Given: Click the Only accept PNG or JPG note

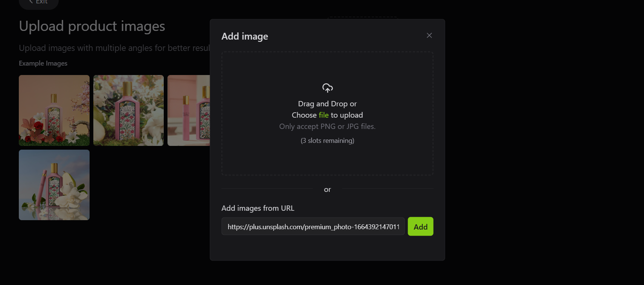Looking at the screenshot, I should tap(327, 126).
